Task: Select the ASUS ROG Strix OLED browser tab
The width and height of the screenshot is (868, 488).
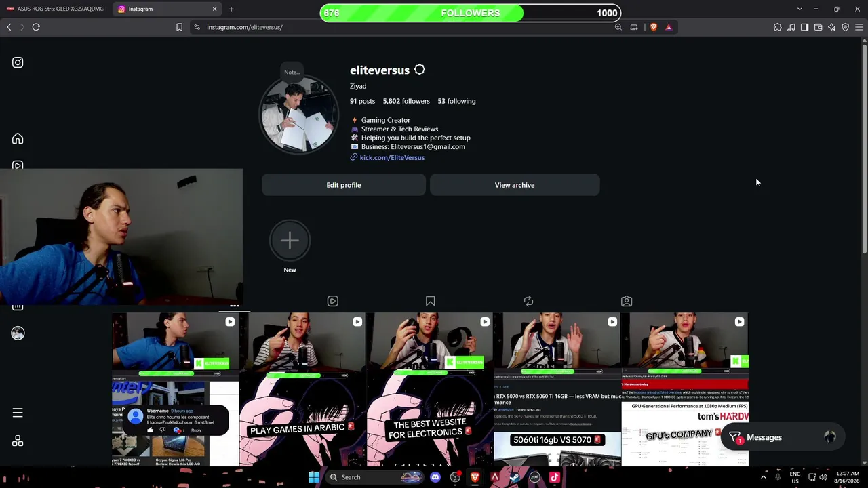Action: click(x=56, y=9)
